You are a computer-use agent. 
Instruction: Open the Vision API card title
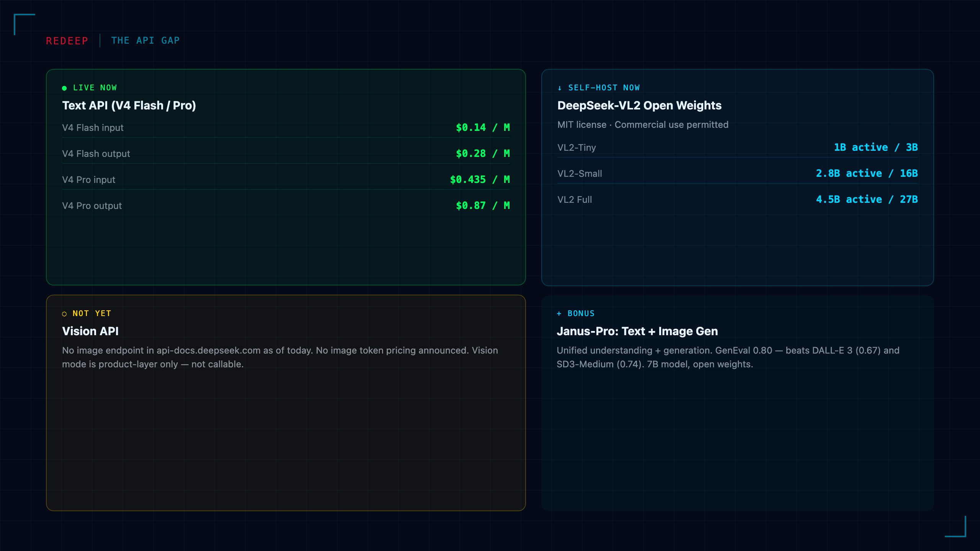[90, 331]
